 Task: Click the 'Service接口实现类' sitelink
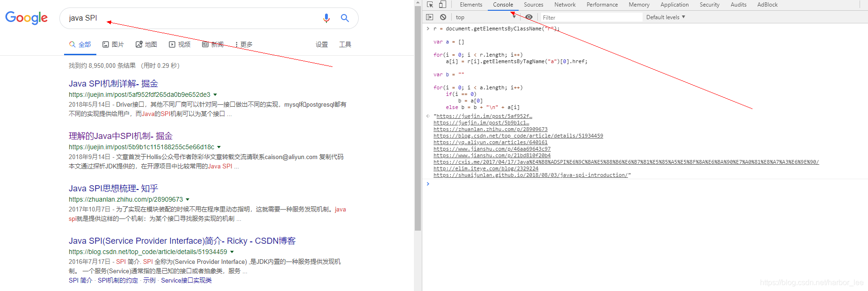point(186,280)
